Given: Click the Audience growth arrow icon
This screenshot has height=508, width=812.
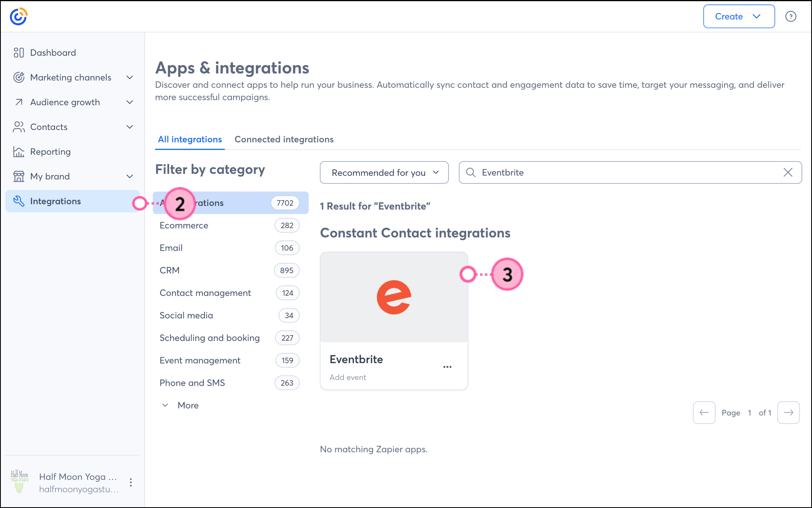Looking at the screenshot, I should pyautogui.click(x=19, y=102).
